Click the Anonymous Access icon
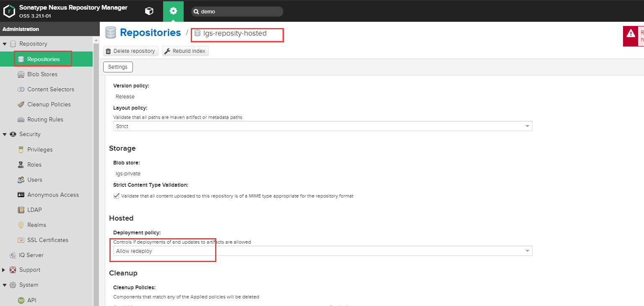Viewport: 644px width, 306px height. (x=21, y=195)
